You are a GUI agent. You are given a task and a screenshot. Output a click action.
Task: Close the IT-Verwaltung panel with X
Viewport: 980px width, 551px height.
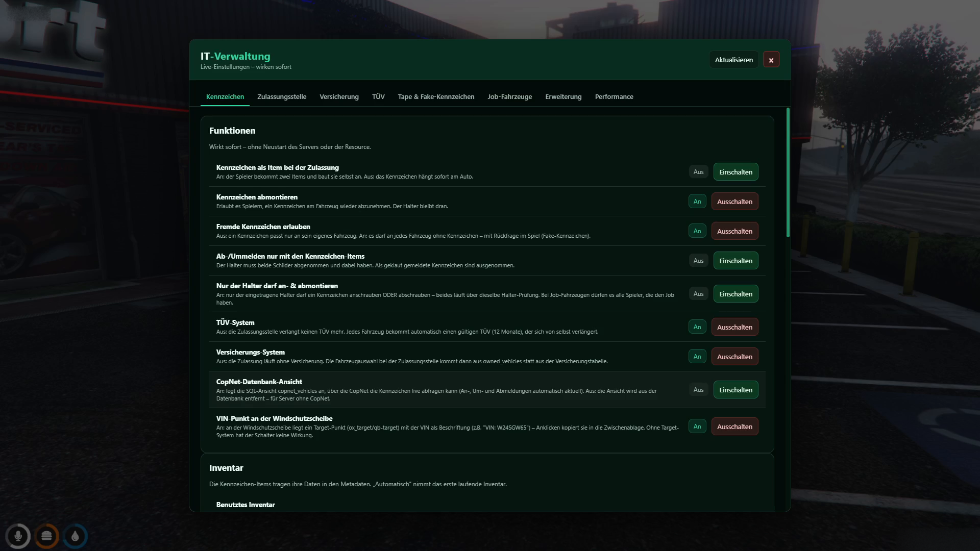pyautogui.click(x=771, y=60)
